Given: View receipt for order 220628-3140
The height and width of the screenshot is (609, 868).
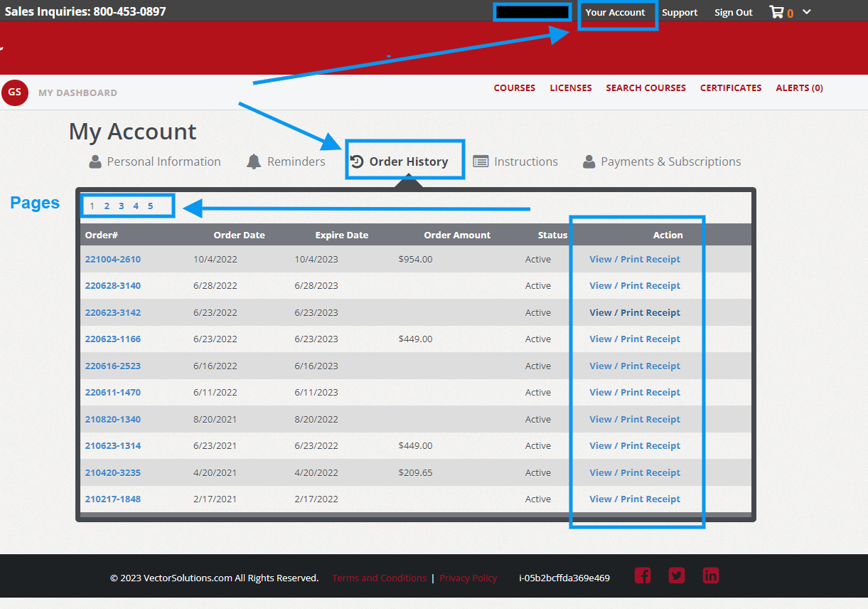Looking at the screenshot, I should click(x=635, y=285).
